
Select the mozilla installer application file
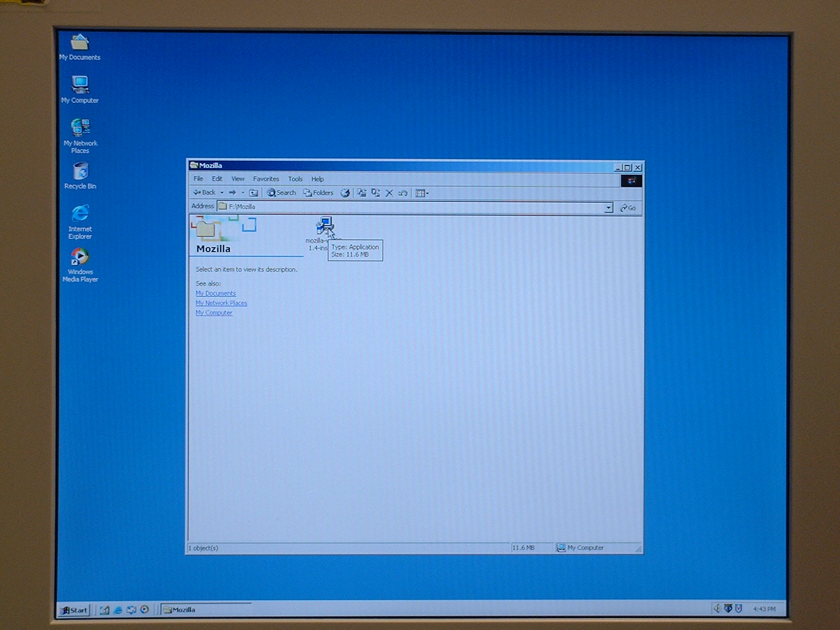click(x=324, y=226)
